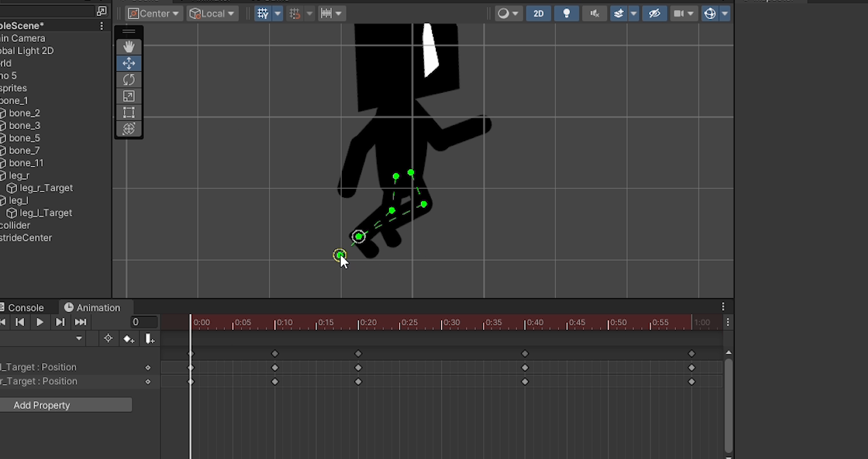
Task: Toggle filter by selection crosshair icon
Action: click(108, 339)
